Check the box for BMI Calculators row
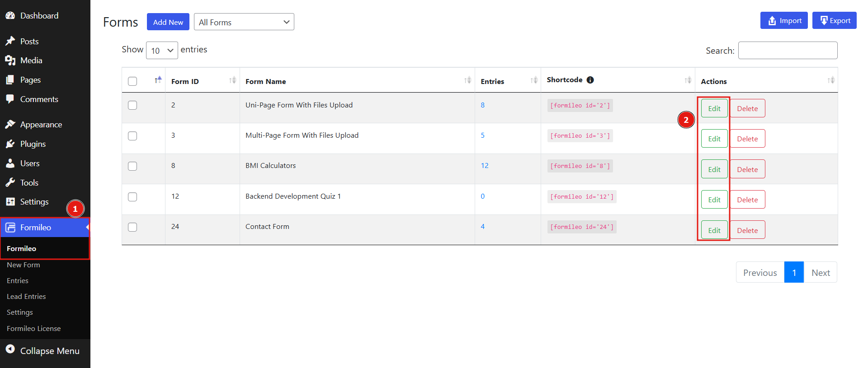 click(x=132, y=166)
